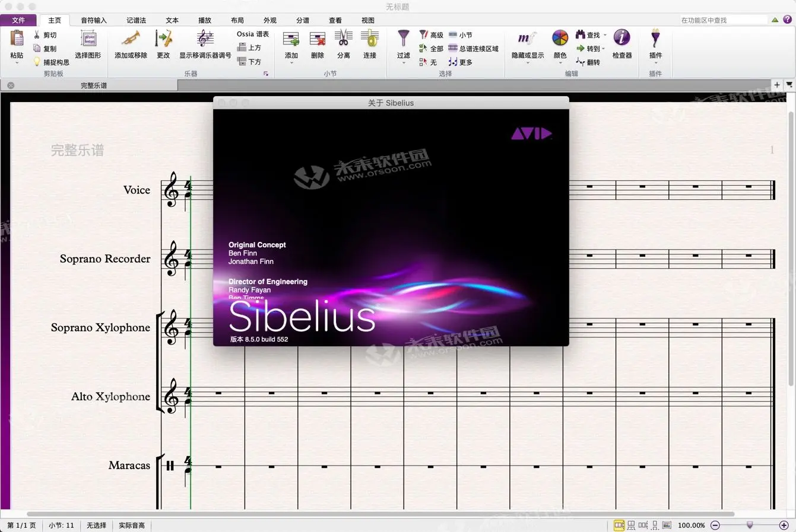
Task: Expand the Go To dropdown arrow
Action: coord(603,49)
